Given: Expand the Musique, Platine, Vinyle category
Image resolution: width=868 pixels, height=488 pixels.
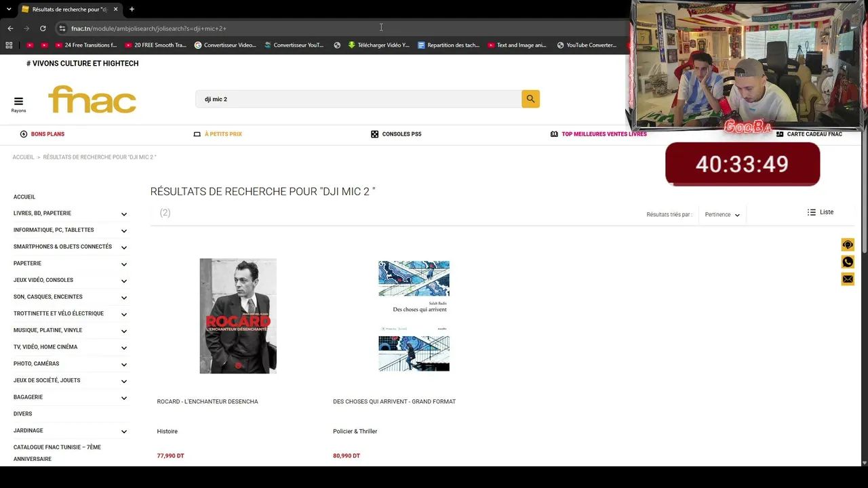Looking at the screenshot, I should pyautogui.click(x=124, y=331).
